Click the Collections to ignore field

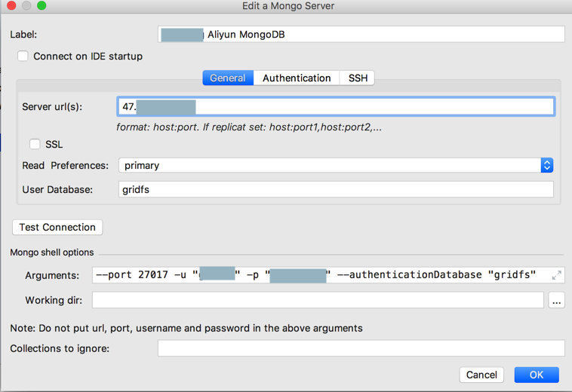(361, 348)
